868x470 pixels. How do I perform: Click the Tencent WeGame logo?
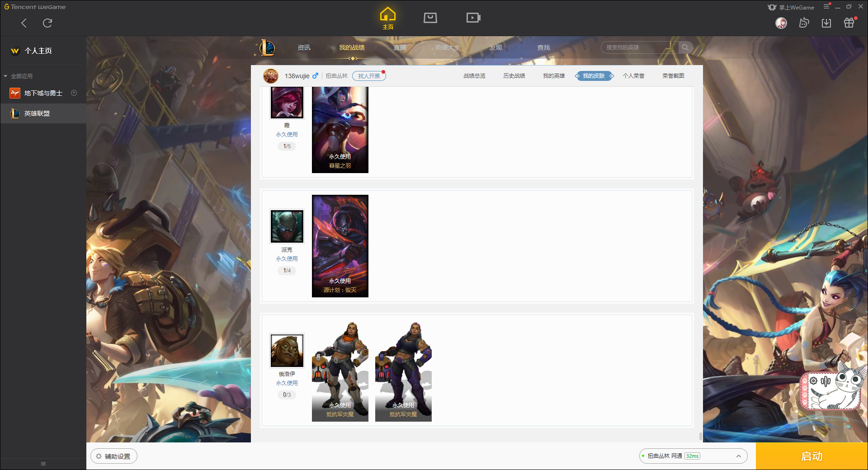(x=35, y=7)
